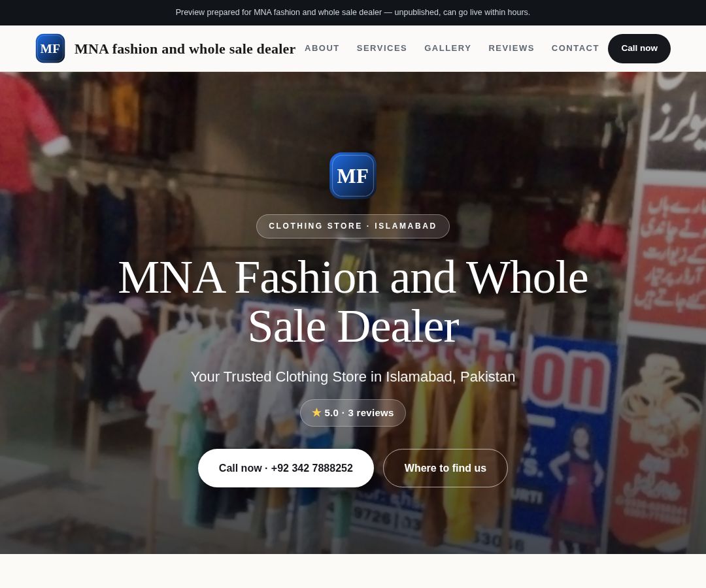Click the MF logo icon in header
The width and height of the screenshot is (706, 588).
pyautogui.click(x=50, y=48)
